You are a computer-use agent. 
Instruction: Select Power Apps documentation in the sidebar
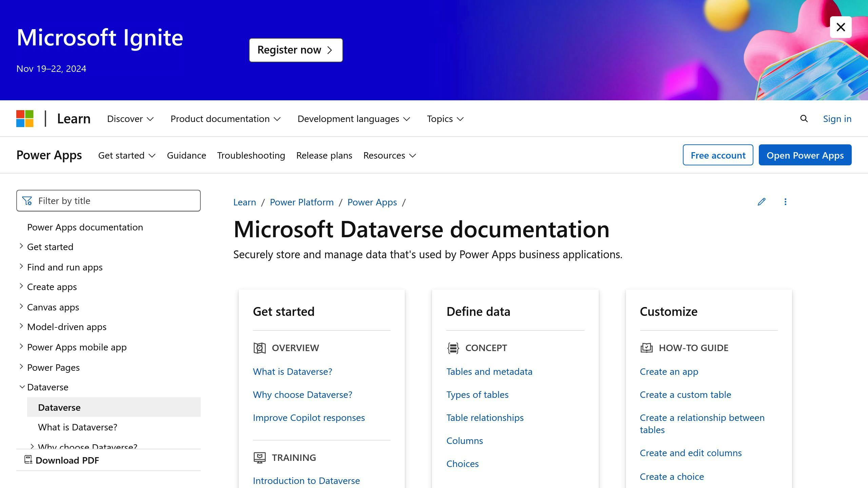tap(85, 227)
